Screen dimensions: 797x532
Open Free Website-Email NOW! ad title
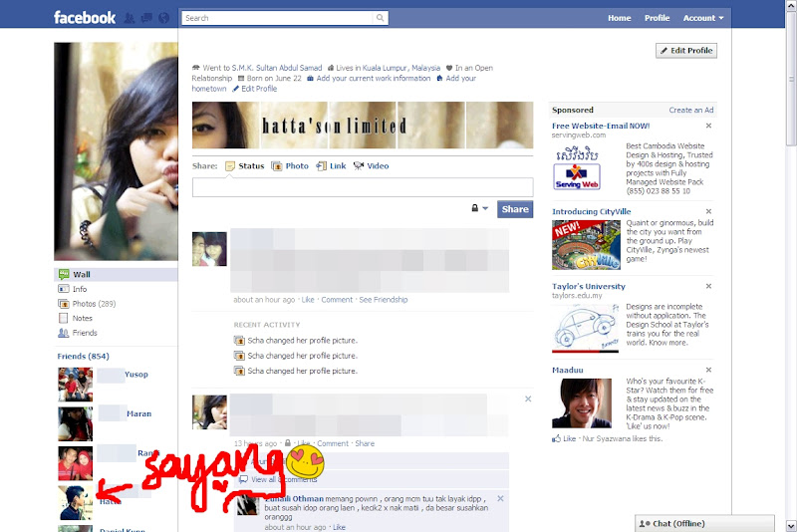tap(601, 126)
